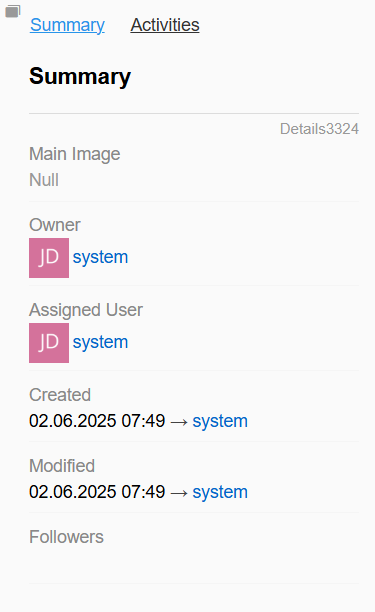
Task: Click the Created date 02.06.2025 07:49
Action: pyautogui.click(x=97, y=421)
